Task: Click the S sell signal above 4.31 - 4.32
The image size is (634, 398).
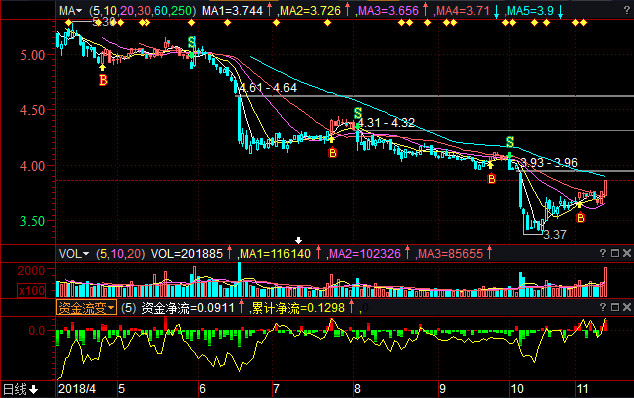Action: (x=358, y=113)
